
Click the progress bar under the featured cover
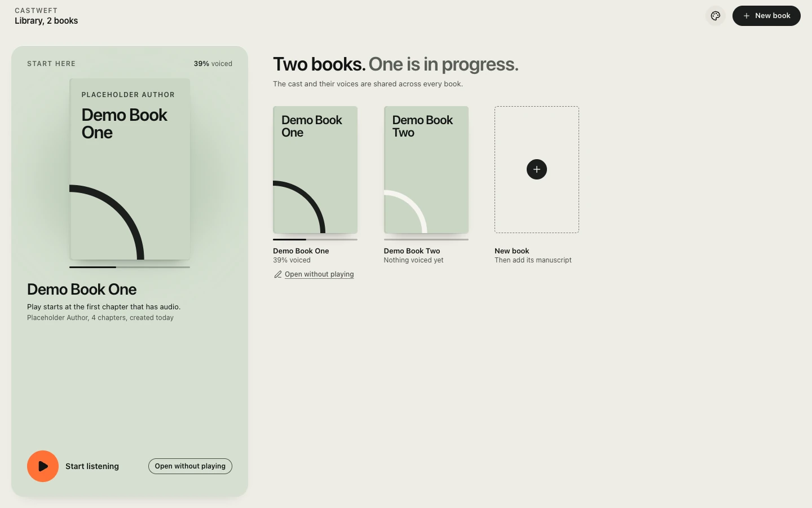(x=130, y=267)
